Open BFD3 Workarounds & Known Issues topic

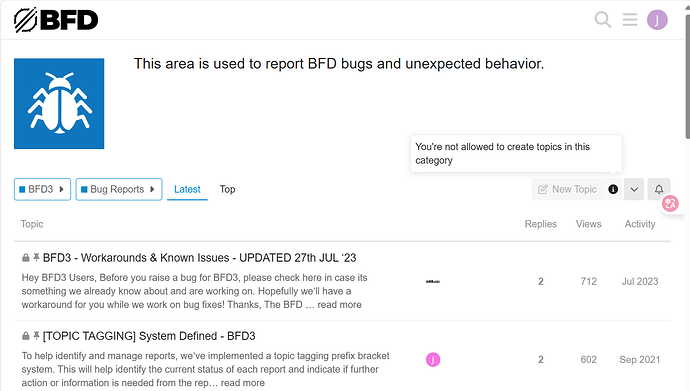click(x=199, y=258)
